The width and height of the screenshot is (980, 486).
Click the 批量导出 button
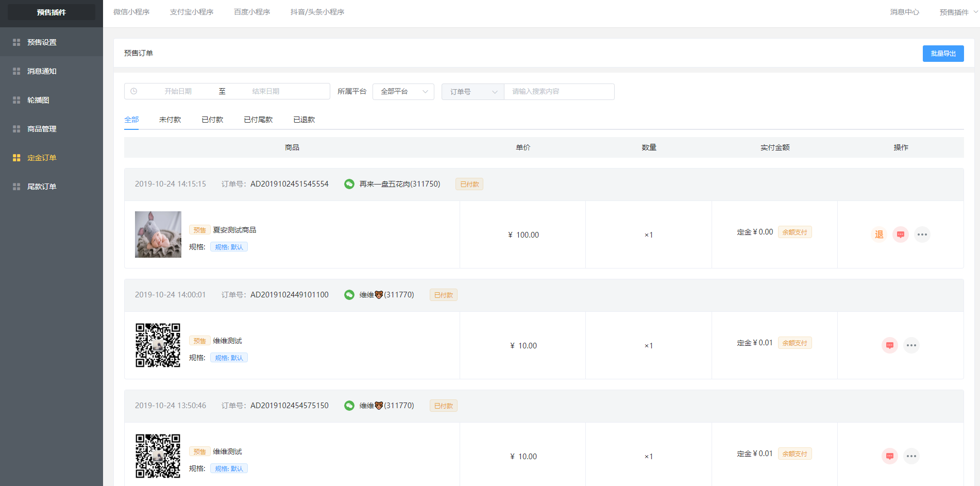click(x=943, y=54)
